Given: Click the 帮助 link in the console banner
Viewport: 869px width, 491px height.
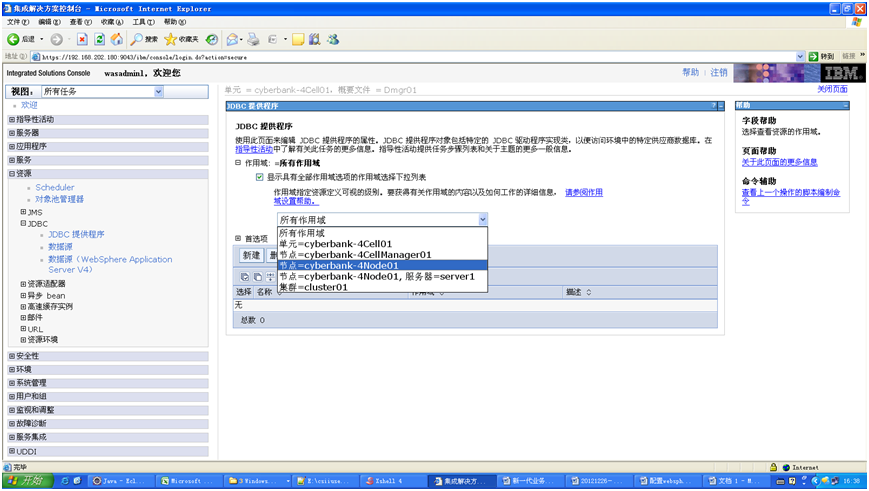Looking at the screenshot, I should click(x=691, y=73).
